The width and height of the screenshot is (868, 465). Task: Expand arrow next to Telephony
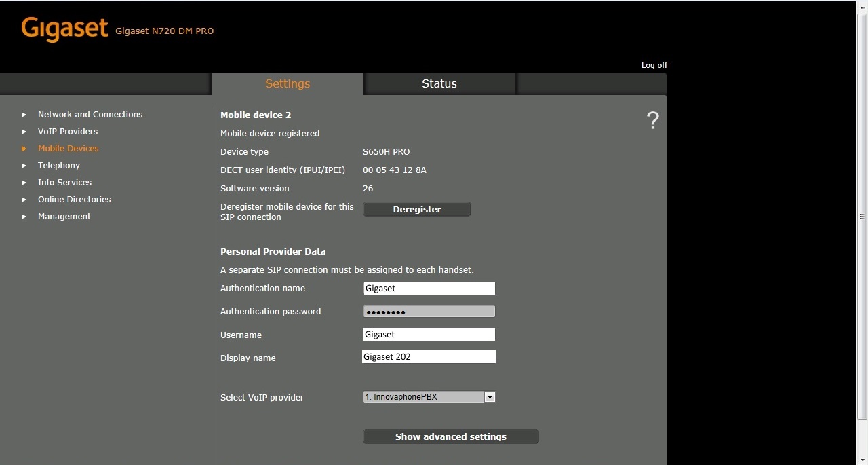24,166
